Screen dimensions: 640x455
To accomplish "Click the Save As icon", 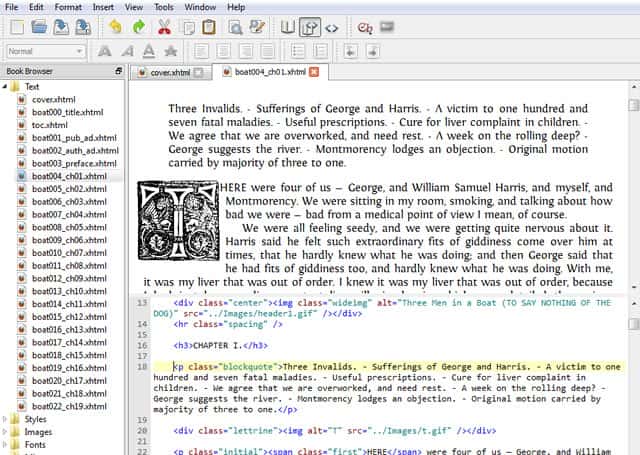I will click(x=83, y=27).
